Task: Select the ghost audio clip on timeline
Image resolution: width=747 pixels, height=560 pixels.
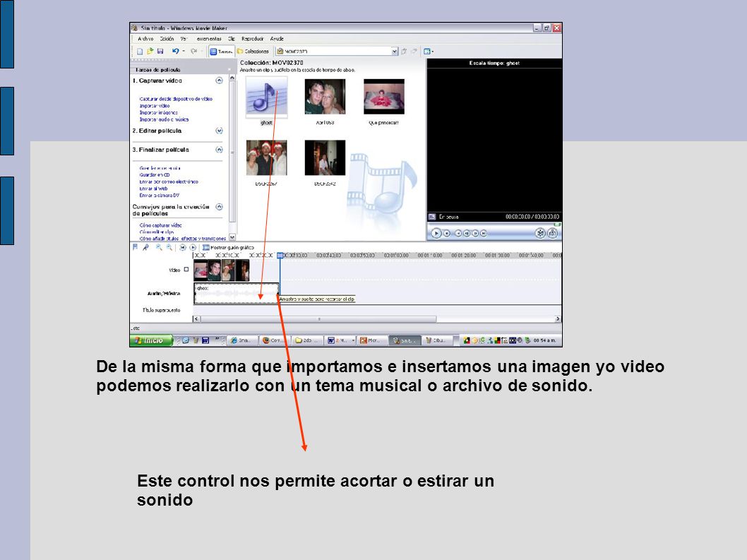Action: [237, 294]
